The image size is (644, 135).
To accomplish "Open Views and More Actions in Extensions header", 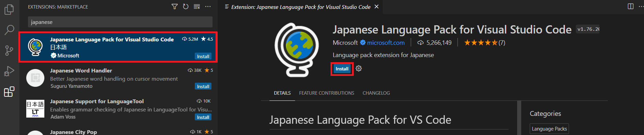I will (208, 6).
